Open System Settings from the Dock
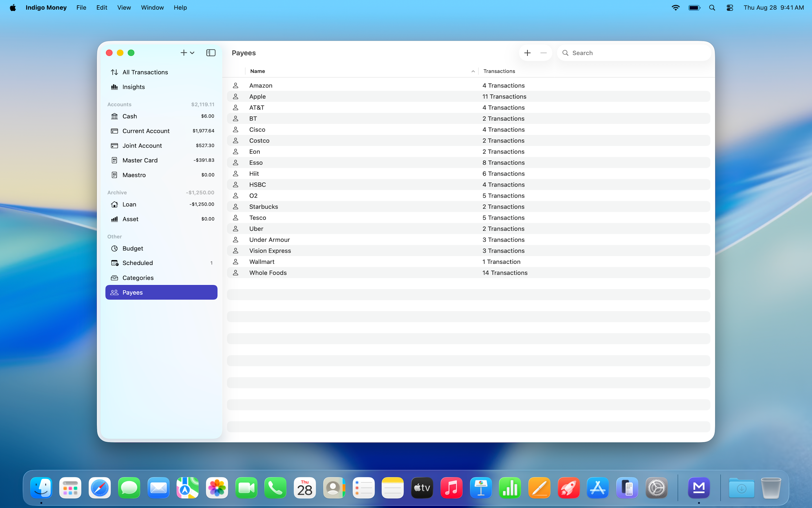The width and height of the screenshot is (812, 508). coord(657,488)
